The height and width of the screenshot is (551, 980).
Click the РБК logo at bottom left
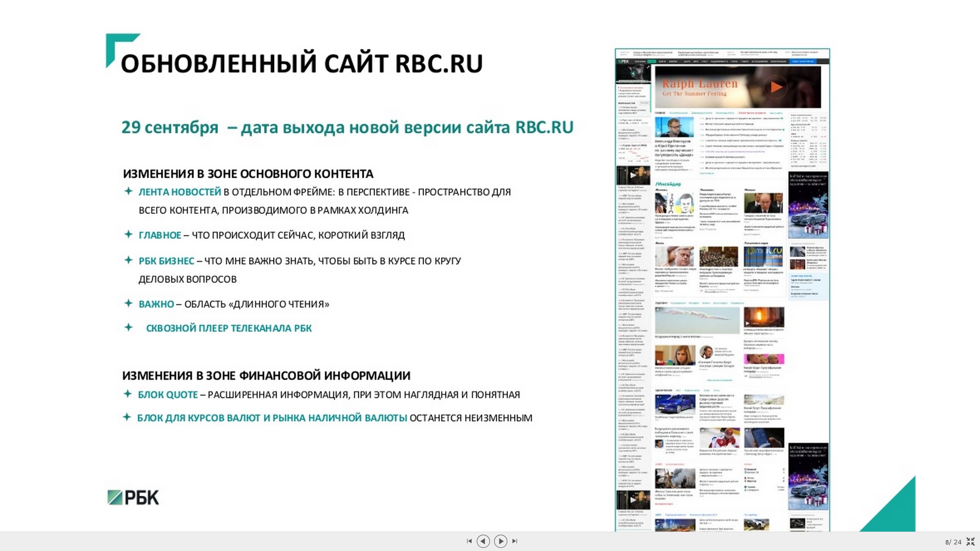[133, 497]
